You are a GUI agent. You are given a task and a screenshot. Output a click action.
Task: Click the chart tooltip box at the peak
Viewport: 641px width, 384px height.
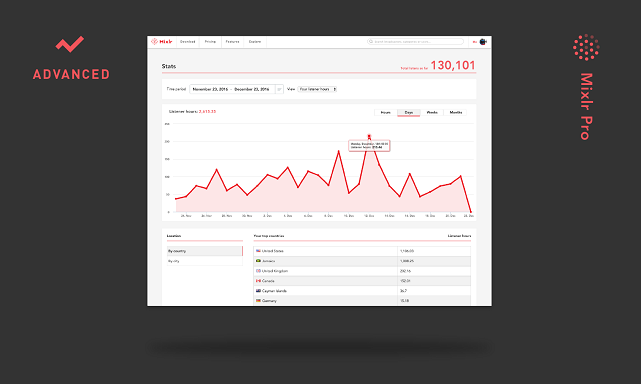[369, 146]
